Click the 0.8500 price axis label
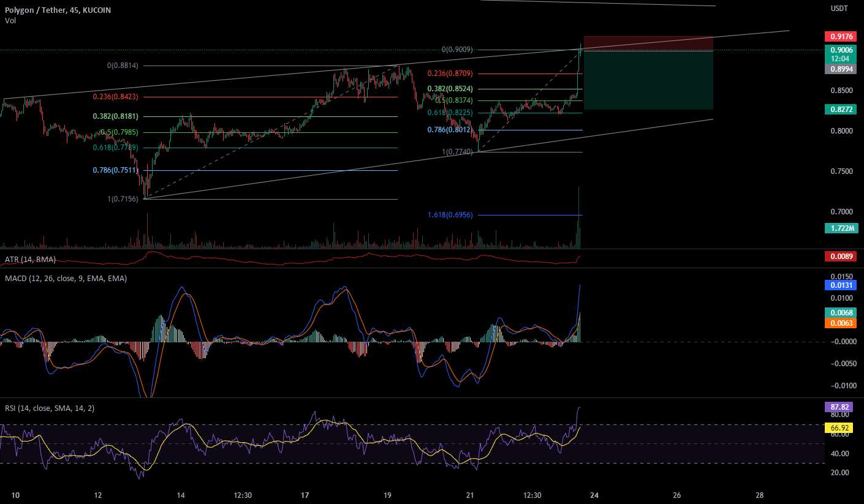The width and height of the screenshot is (864, 504). (x=841, y=91)
